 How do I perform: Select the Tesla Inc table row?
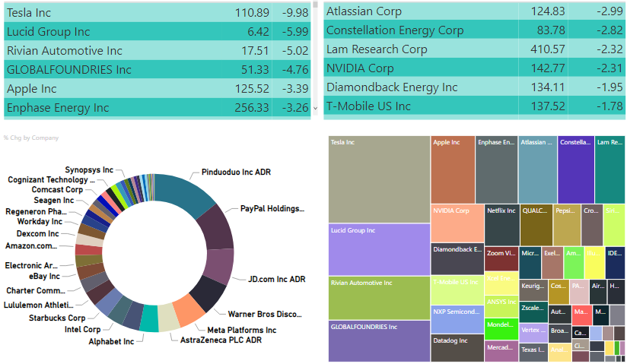click(158, 12)
